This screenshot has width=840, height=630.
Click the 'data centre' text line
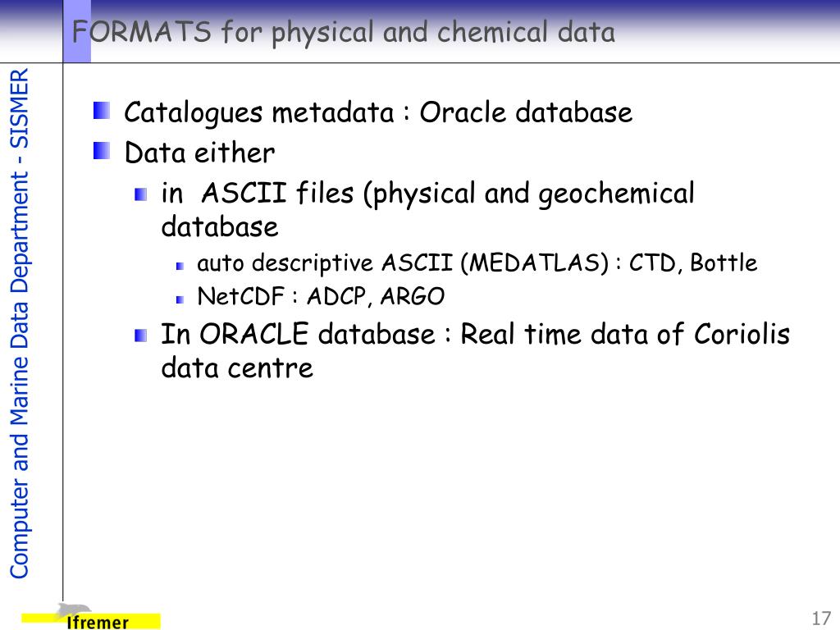tap(237, 367)
